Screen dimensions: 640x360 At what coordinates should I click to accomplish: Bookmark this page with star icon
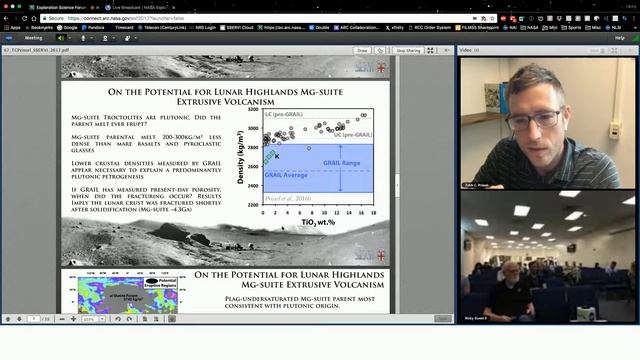pyautogui.click(x=492, y=18)
